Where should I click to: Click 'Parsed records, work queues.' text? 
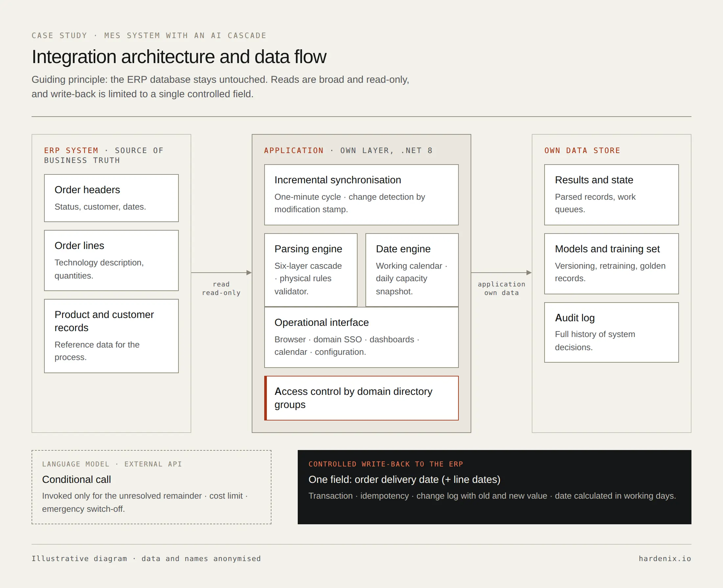(595, 203)
